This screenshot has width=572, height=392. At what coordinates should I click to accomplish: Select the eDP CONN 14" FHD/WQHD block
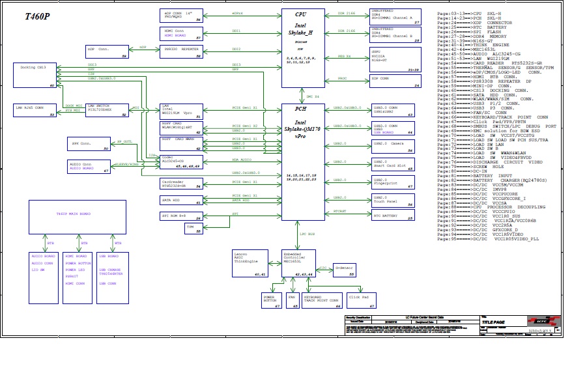181,16
